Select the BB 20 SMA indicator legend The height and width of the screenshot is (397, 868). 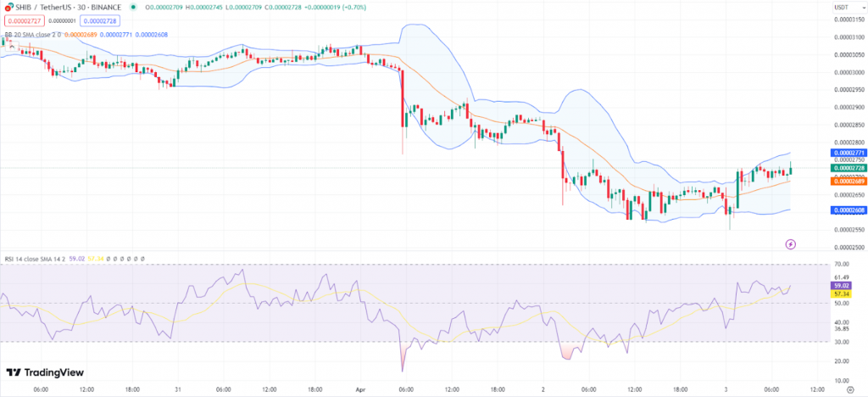tap(34, 35)
